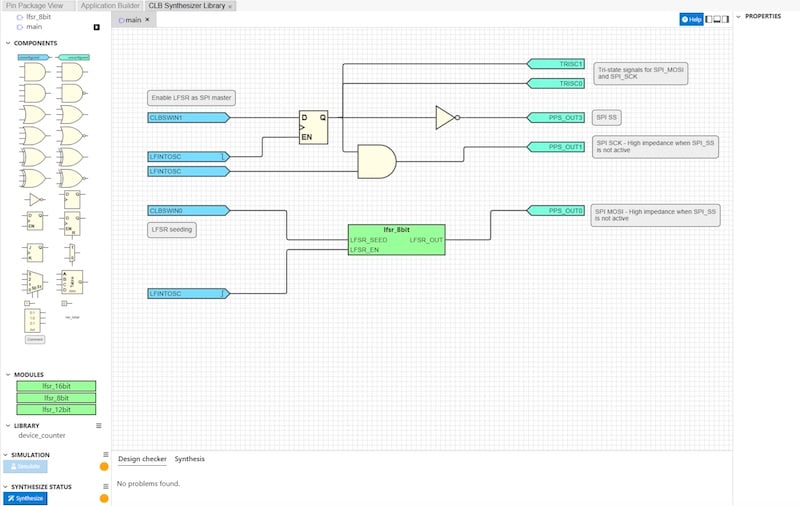The image size is (800, 506).
Task: Choose the D flip-flop with EN and R
Action: click(72, 224)
